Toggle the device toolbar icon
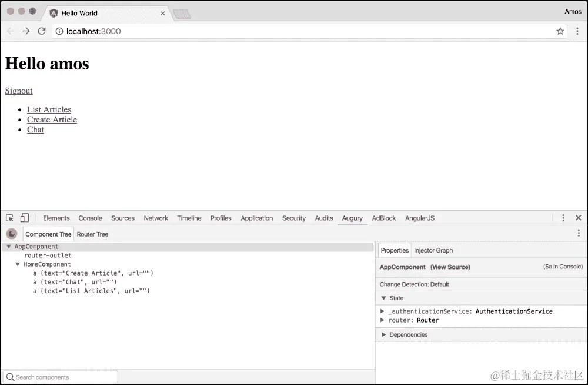The width and height of the screenshot is (588, 385). point(24,218)
